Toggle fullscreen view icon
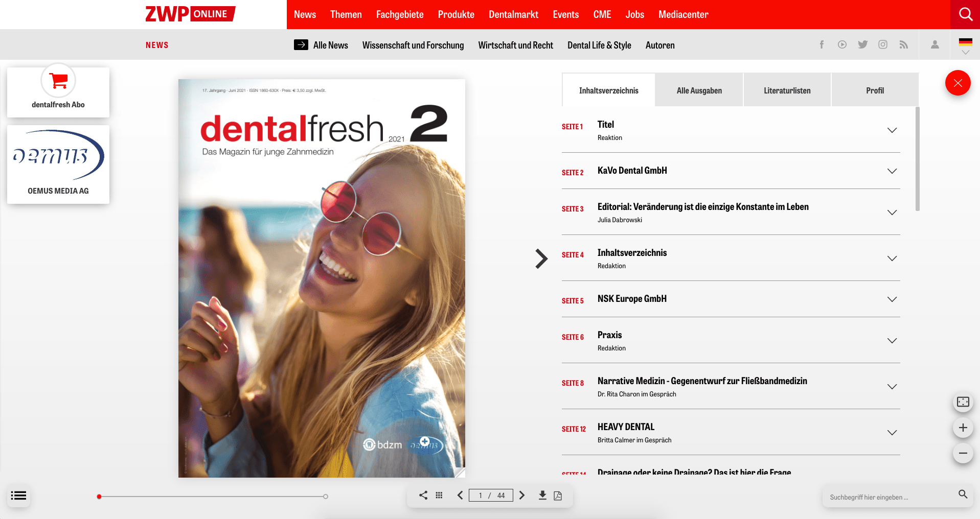 (963, 402)
